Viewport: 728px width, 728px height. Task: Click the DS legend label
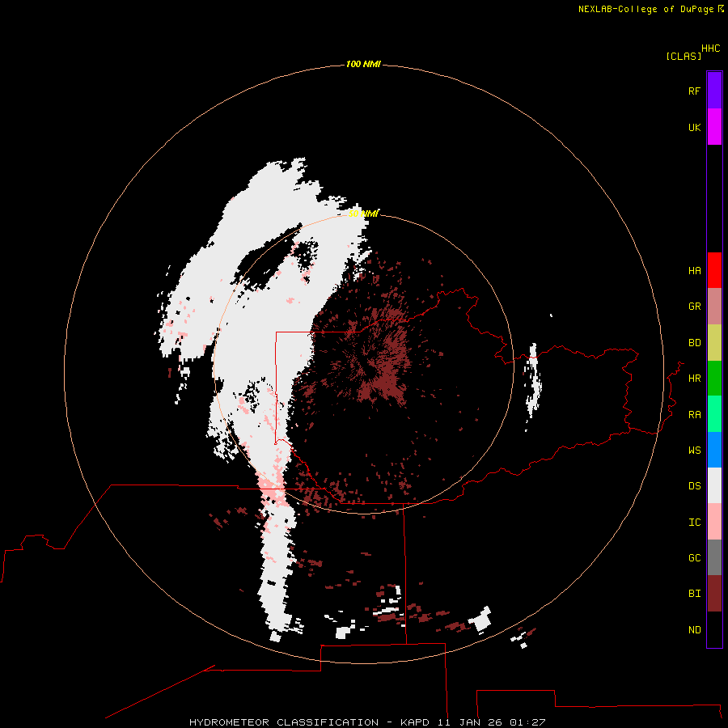(694, 486)
